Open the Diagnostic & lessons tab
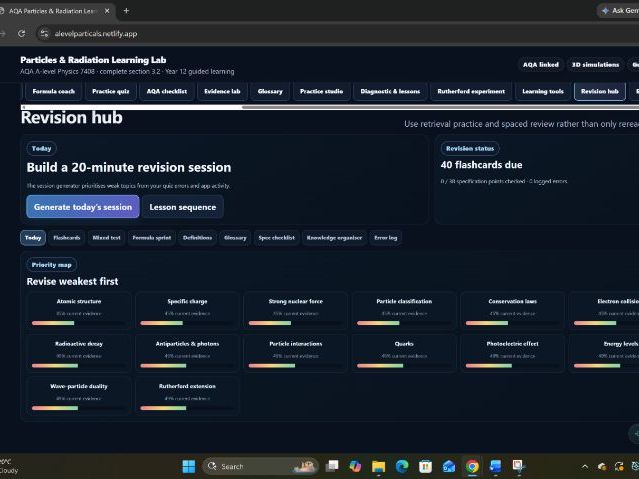 (390, 91)
